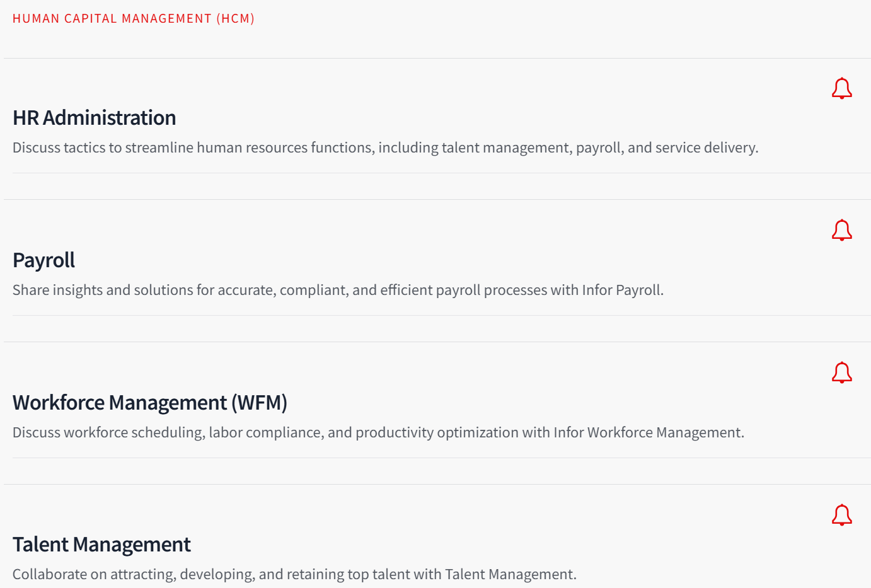
Task: Click the Human Capital Management (HCM) heading
Action: coord(134,18)
